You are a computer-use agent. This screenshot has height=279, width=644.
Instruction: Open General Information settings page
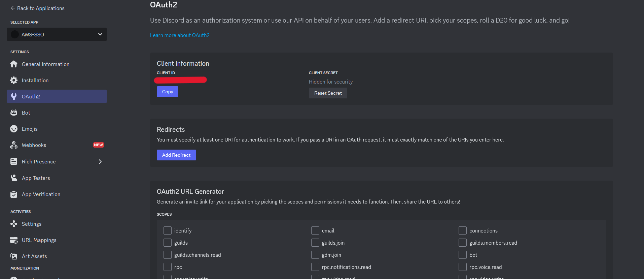pos(57,64)
